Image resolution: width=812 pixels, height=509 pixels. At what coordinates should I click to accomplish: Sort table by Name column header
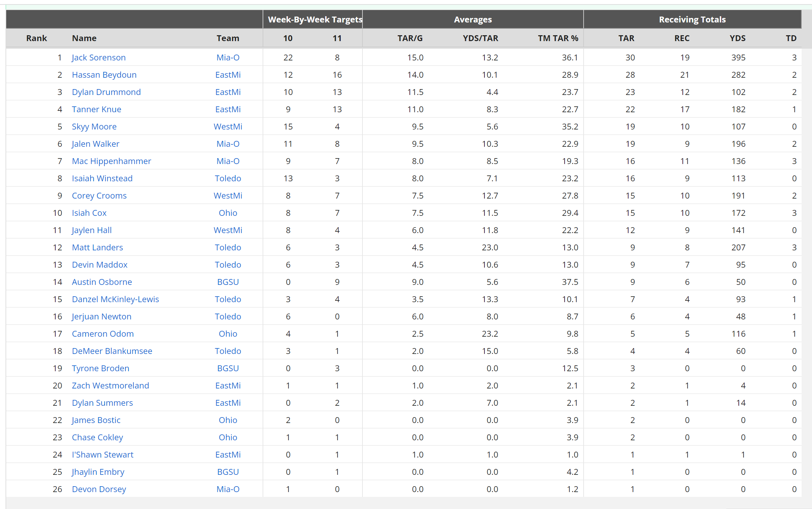pos(84,38)
